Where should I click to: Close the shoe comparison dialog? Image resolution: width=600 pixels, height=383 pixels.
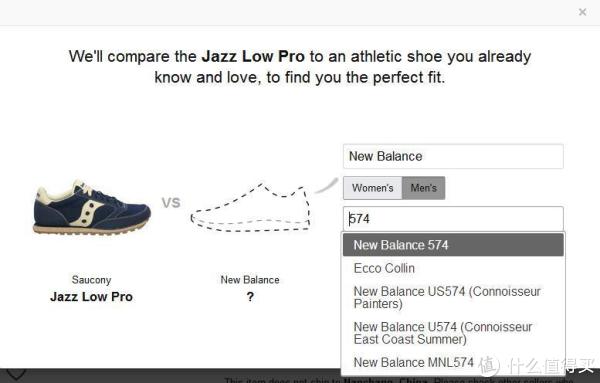pyautogui.click(x=582, y=12)
